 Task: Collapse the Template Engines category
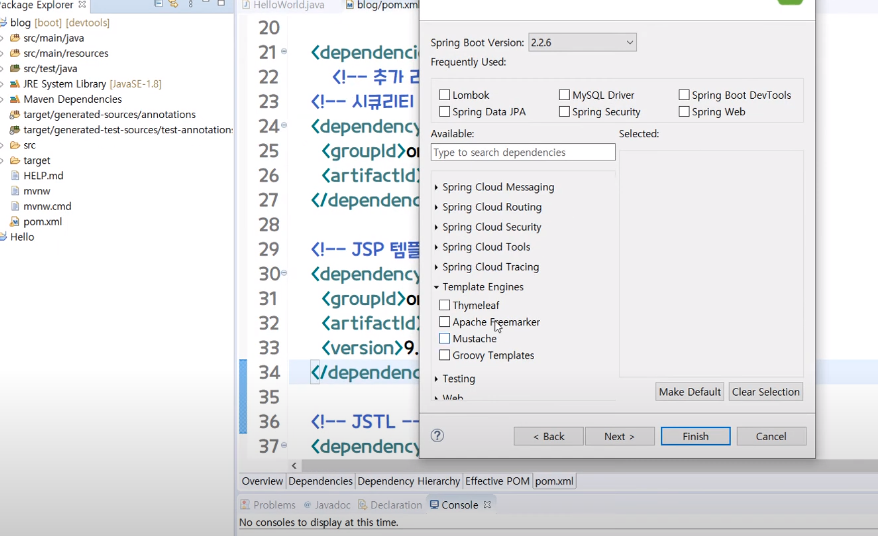[x=436, y=287]
